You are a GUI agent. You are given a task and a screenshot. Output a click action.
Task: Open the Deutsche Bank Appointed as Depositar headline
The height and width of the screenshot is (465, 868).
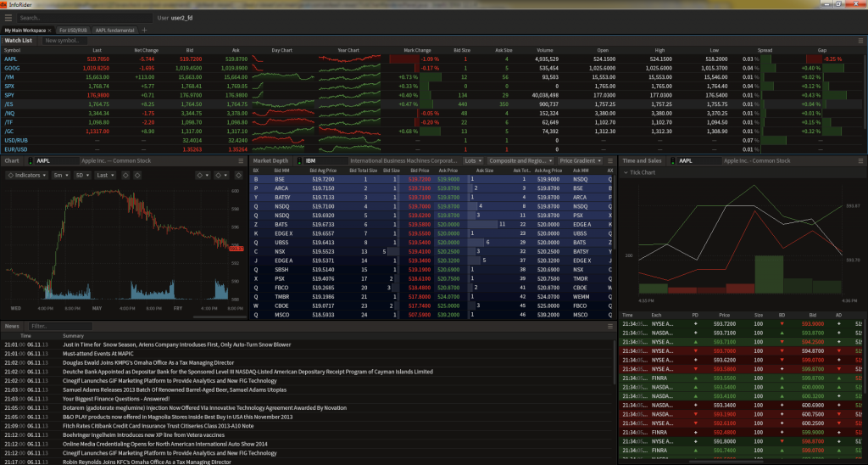(248, 372)
